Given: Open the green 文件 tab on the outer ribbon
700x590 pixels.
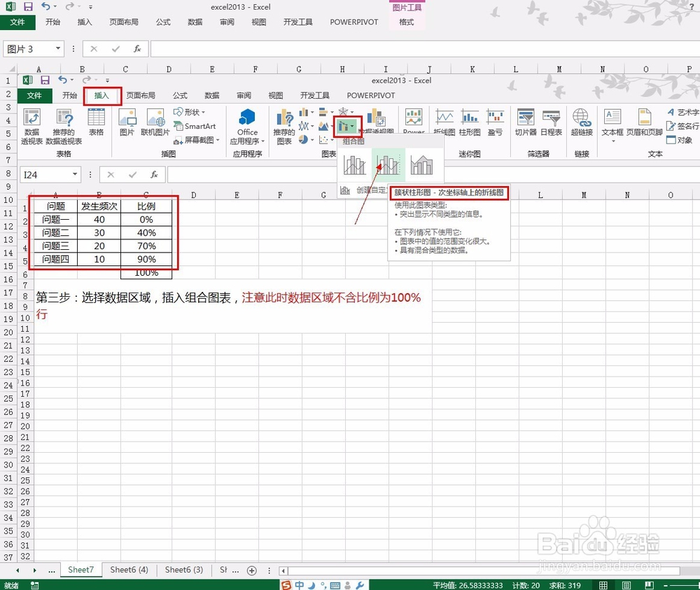Looking at the screenshot, I should [x=17, y=22].
